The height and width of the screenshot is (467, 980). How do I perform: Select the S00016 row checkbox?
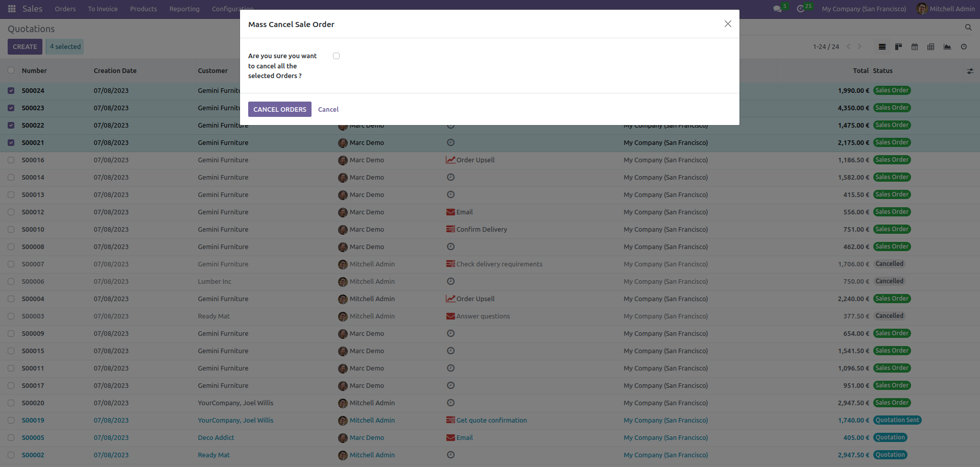[x=11, y=160]
